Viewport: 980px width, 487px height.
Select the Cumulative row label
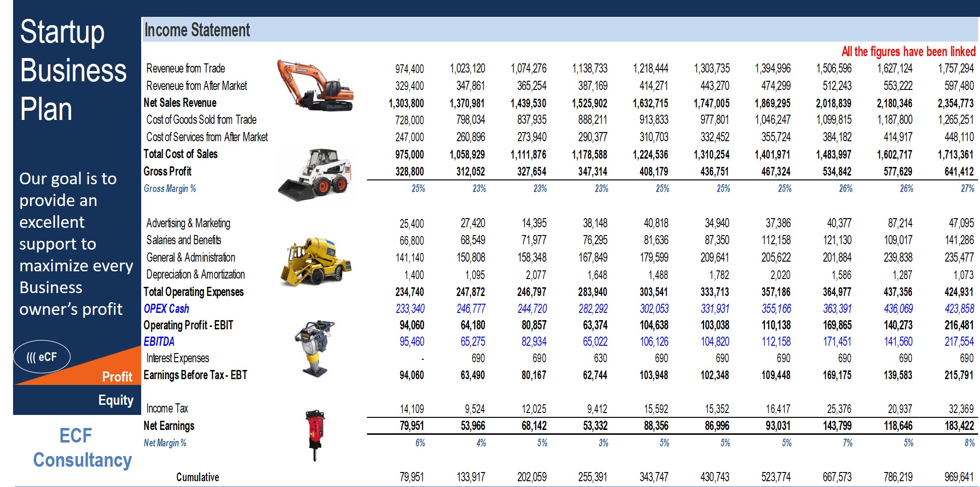[x=198, y=477]
